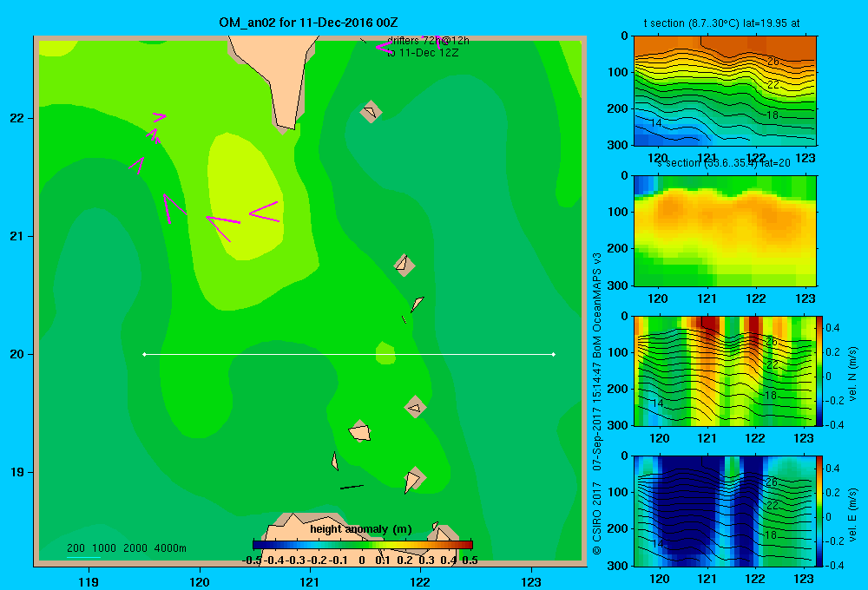868x590 pixels.
Task: Click the vel. N (m/s) colorbar
Action: [x=820, y=370]
